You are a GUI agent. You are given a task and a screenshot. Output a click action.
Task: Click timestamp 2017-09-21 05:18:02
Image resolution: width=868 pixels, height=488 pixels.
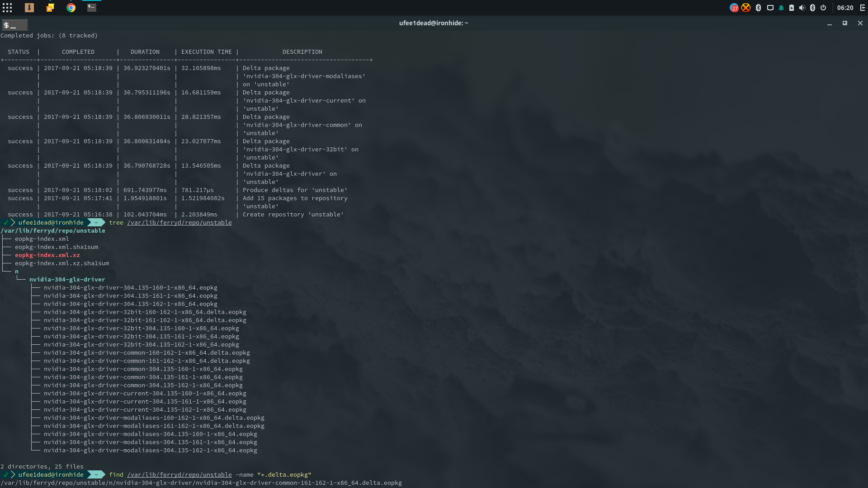coord(78,190)
